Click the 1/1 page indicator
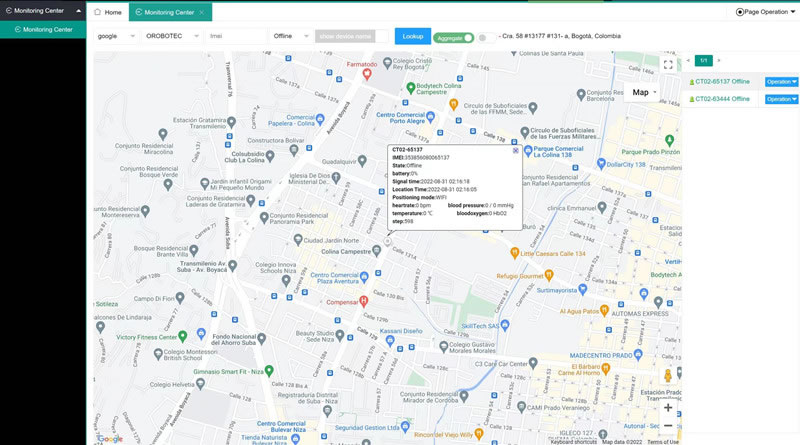The height and width of the screenshot is (445, 800). [704, 61]
